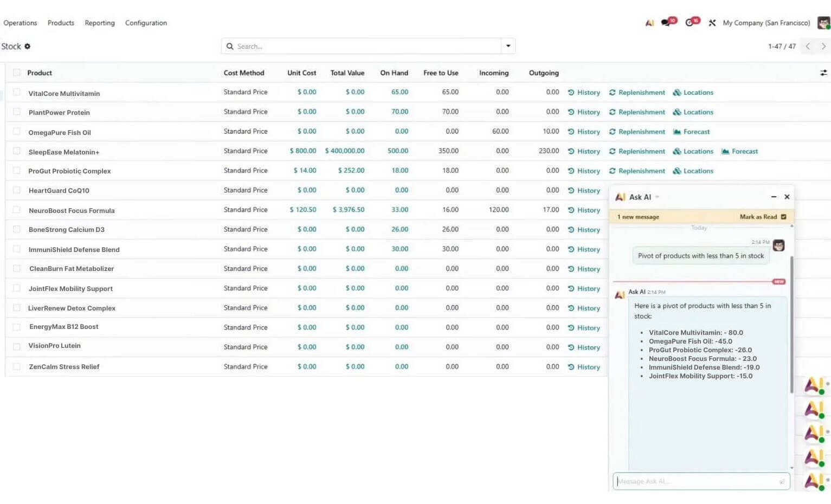Click the Message Ask AI input field
The width and height of the screenshot is (831, 504).
point(696,481)
